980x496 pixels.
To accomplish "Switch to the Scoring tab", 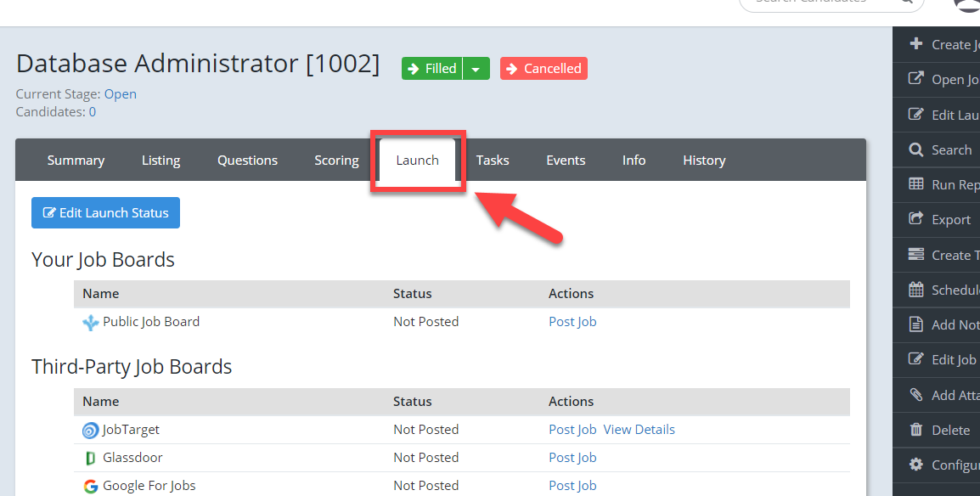I will (336, 160).
